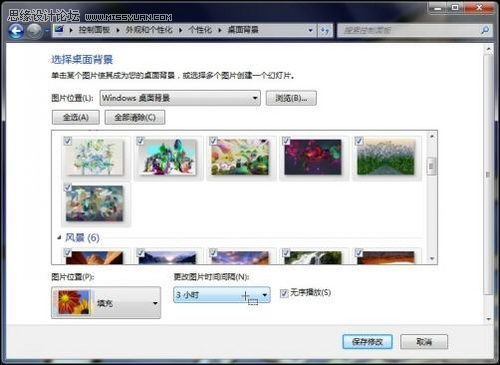The width and height of the screenshot is (500, 365).
Task: Click the 全部清除(C) button
Action: (x=135, y=117)
